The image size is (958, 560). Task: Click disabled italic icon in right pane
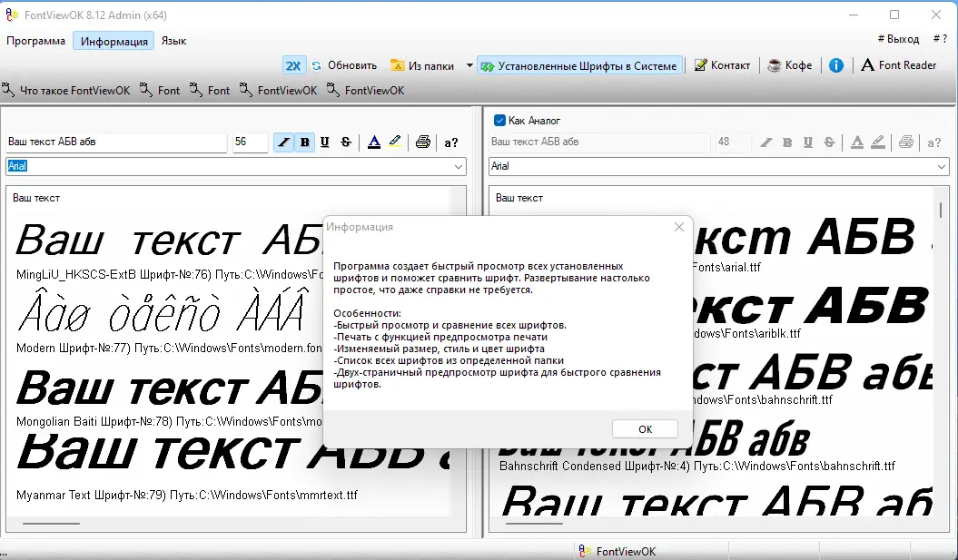click(766, 142)
